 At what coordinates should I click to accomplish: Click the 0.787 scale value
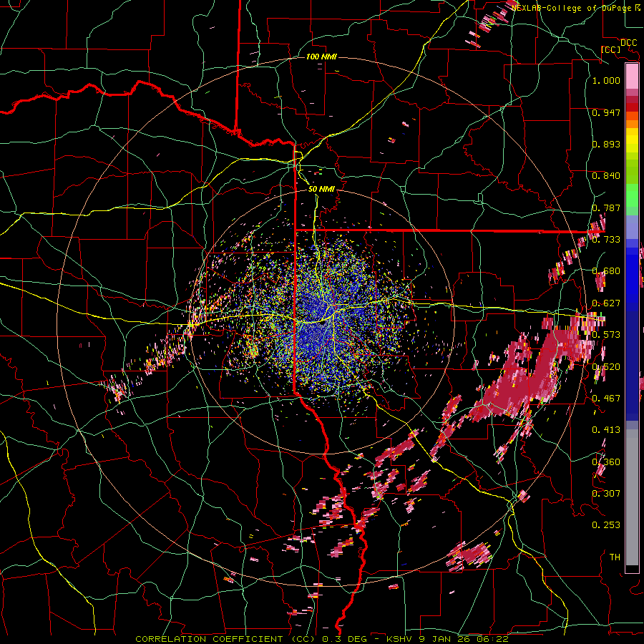click(606, 208)
